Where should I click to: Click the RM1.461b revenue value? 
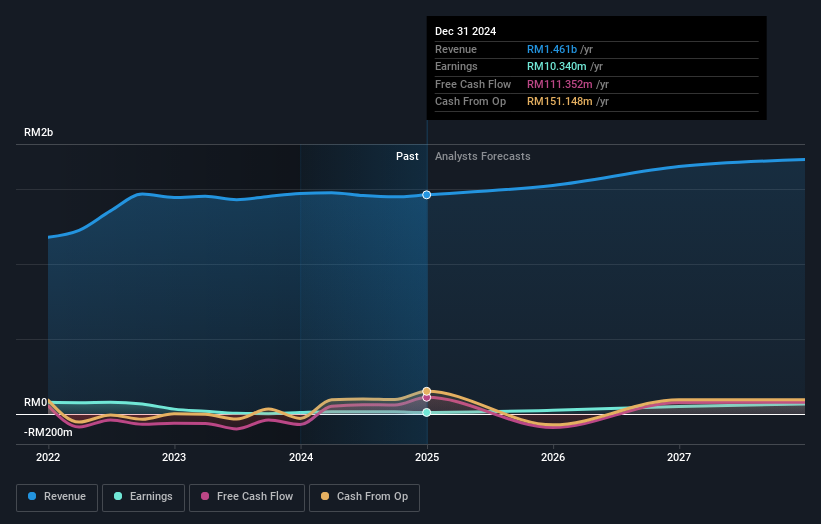[x=552, y=49]
